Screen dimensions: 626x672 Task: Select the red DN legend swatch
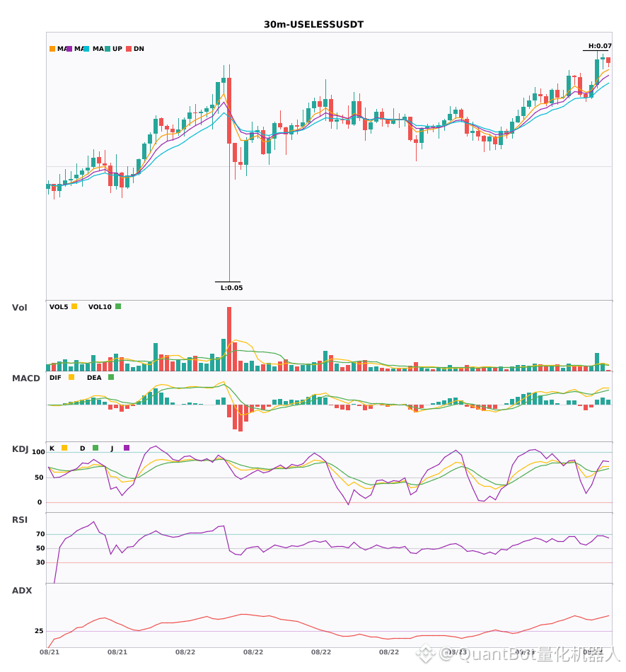tap(129, 49)
